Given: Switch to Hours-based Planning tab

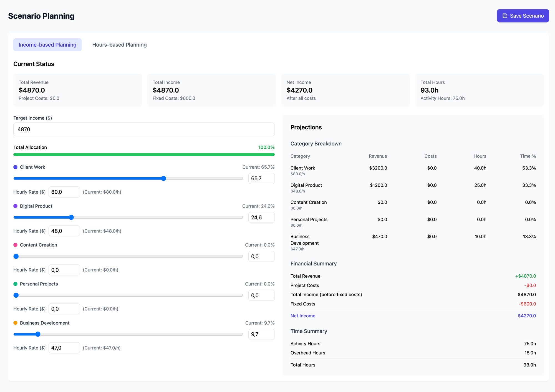Looking at the screenshot, I should (119, 45).
